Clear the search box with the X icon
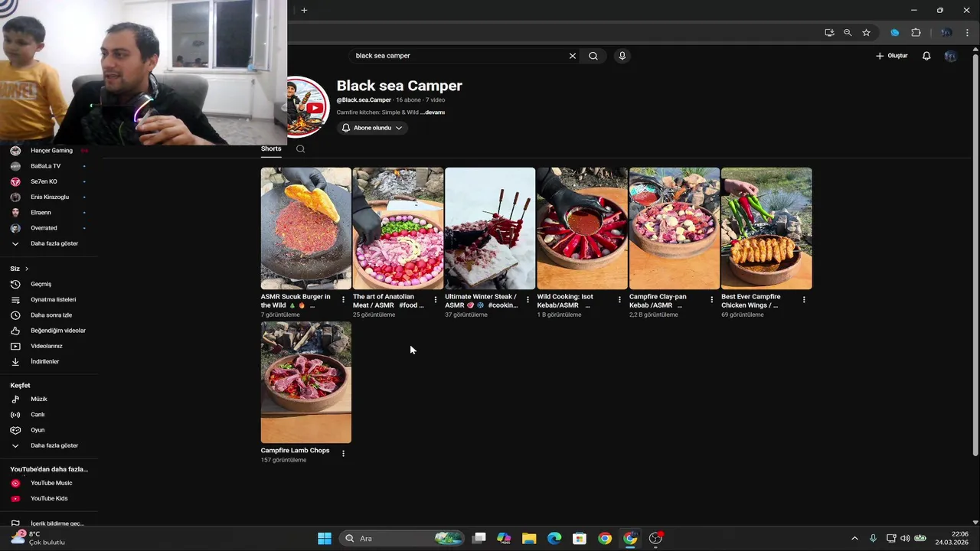Image resolution: width=980 pixels, height=551 pixels. click(x=572, y=56)
